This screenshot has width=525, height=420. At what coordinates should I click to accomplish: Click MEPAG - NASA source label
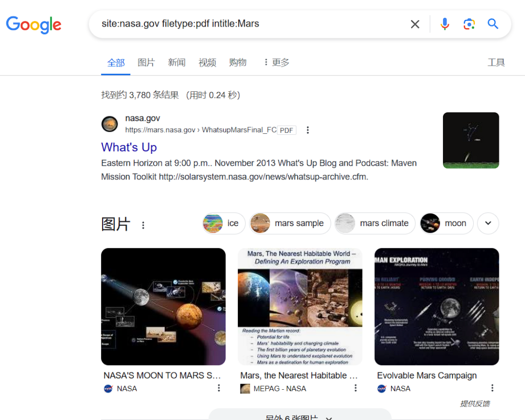tap(279, 389)
